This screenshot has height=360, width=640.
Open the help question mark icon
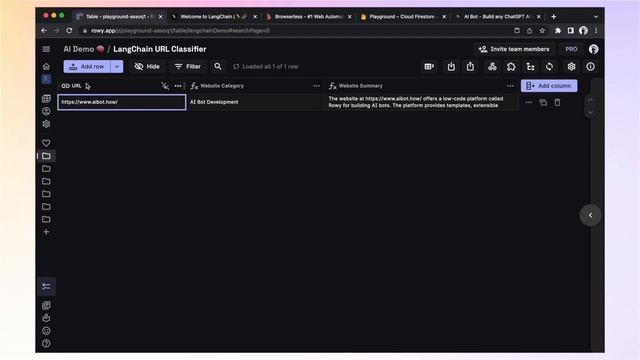(x=46, y=343)
